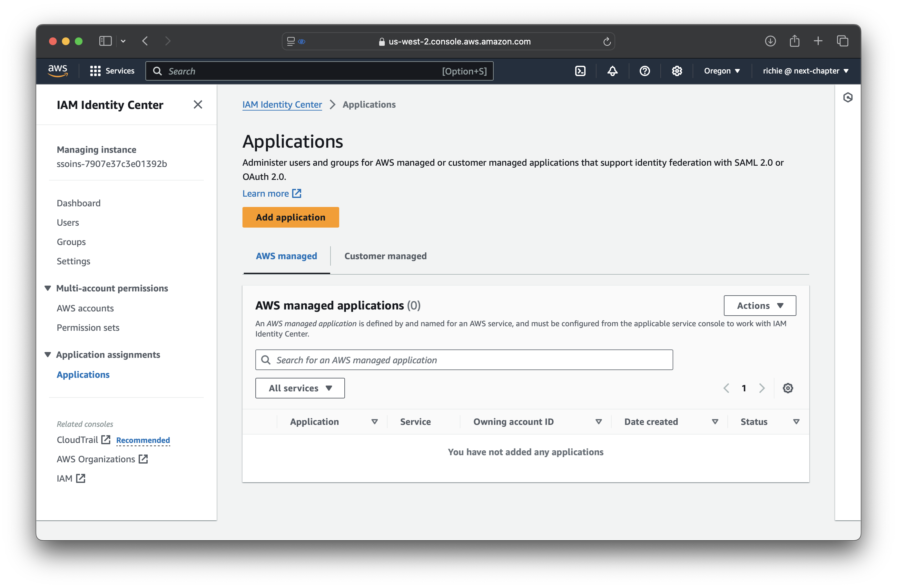
Task: Open Applications in the sidebar
Action: tap(83, 374)
